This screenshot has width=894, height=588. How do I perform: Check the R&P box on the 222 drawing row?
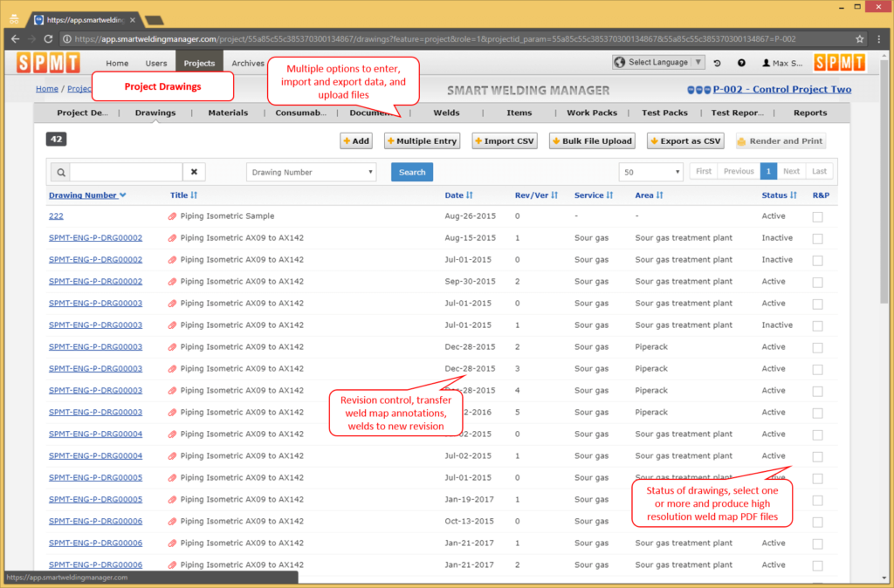[x=817, y=215]
